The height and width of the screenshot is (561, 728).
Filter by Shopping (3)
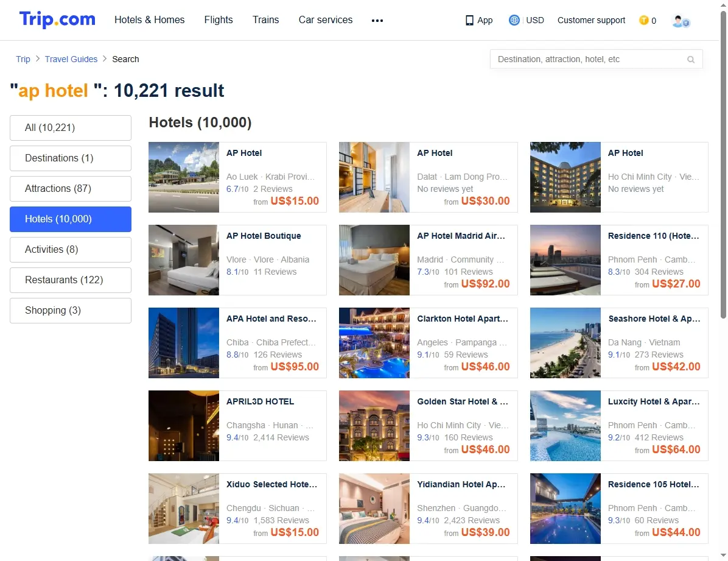tap(71, 311)
